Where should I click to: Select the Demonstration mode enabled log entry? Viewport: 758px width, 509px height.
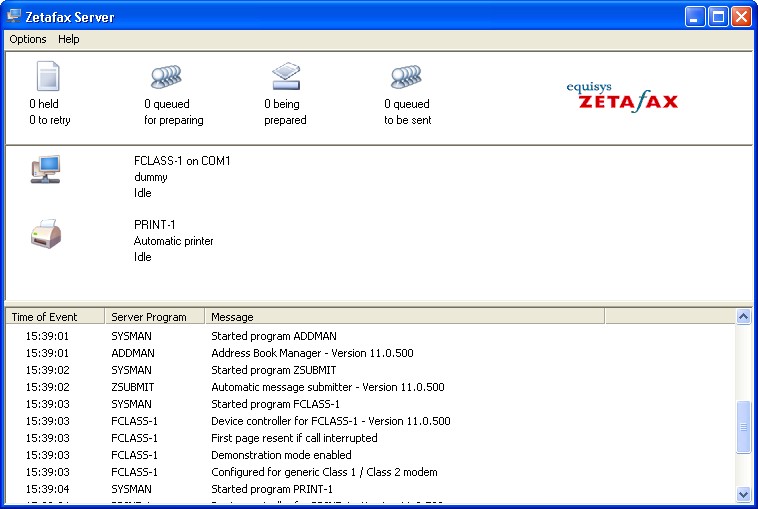pos(281,455)
